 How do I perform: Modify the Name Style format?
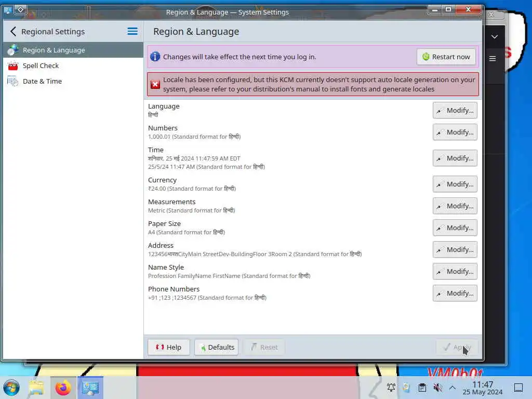tap(455, 271)
